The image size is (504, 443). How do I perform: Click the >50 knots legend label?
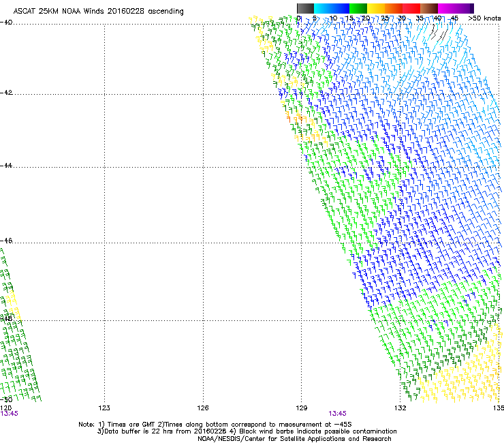pos(484,18)
